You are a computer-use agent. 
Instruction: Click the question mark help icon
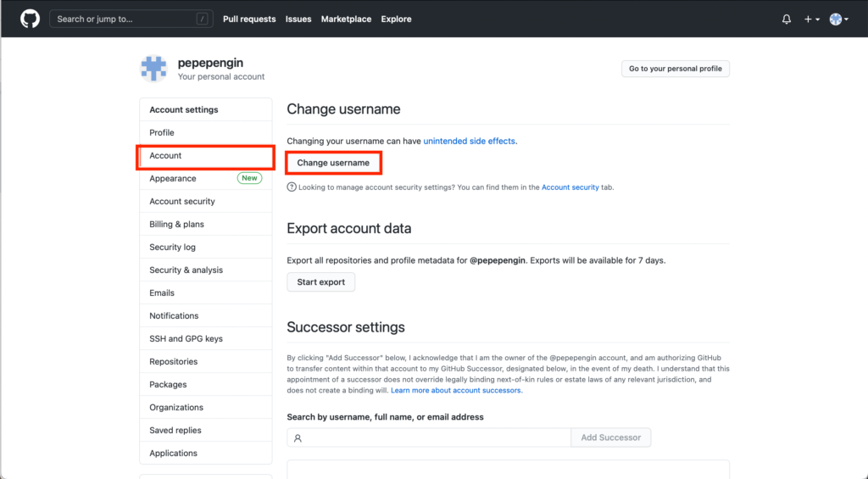tap(292, 187)
